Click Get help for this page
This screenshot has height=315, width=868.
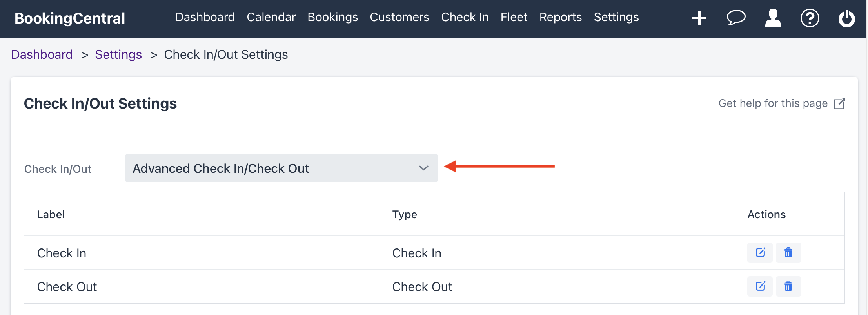click(773, 103)
